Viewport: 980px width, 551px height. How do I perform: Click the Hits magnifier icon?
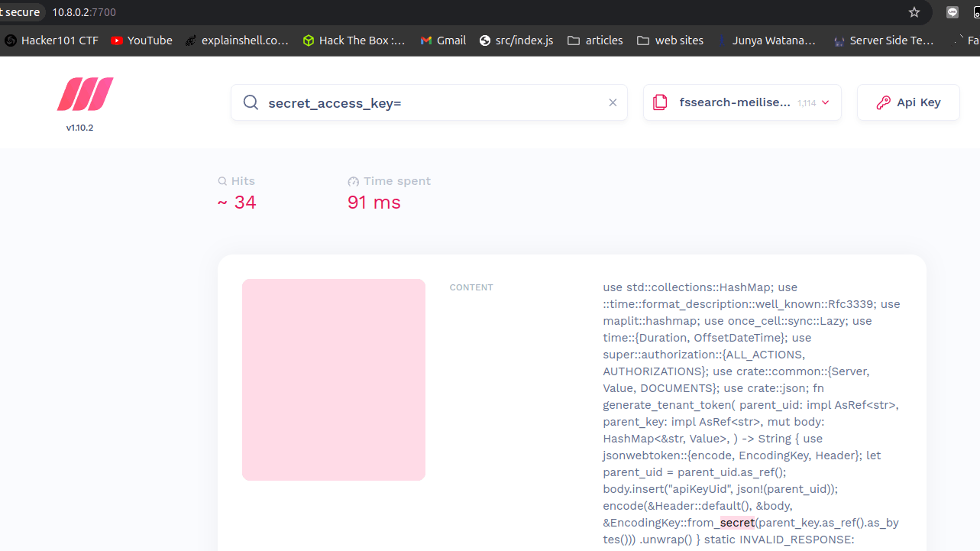click(x=222, y=181)
